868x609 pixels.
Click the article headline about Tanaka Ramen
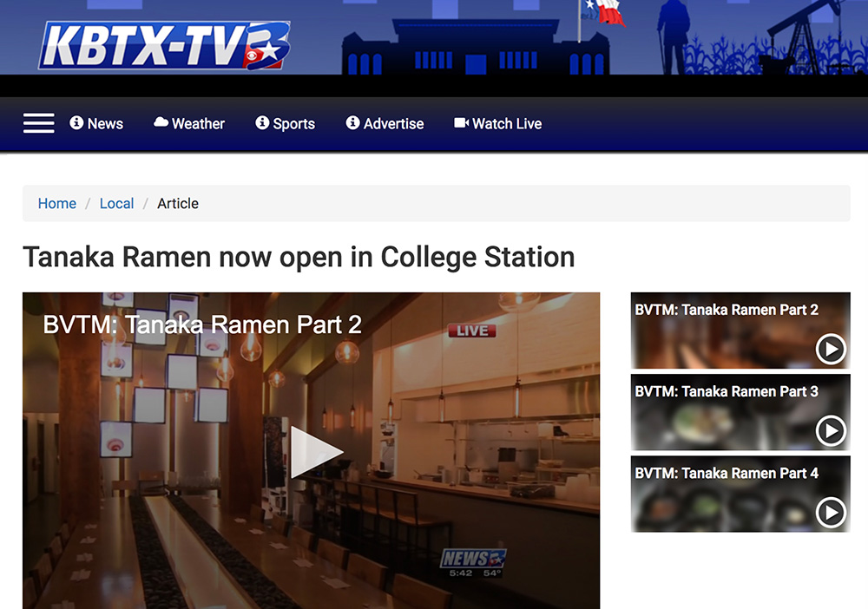299,257
